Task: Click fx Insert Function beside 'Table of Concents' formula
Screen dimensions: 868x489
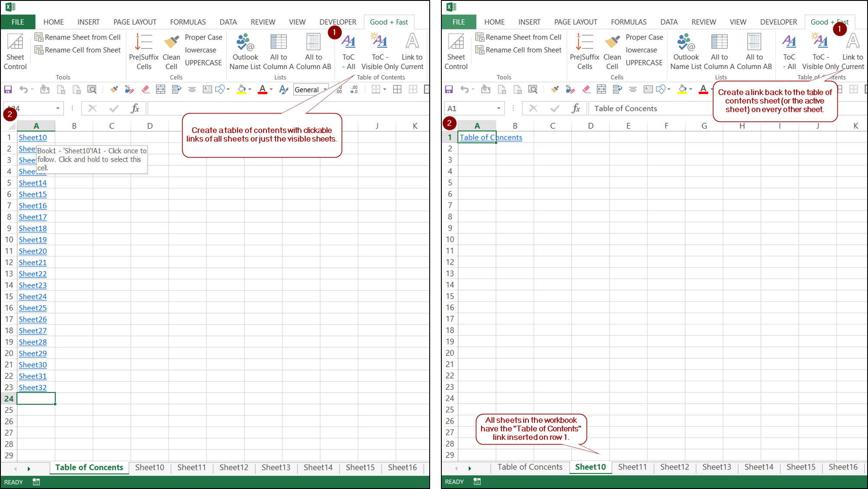Action: [576, 108]
